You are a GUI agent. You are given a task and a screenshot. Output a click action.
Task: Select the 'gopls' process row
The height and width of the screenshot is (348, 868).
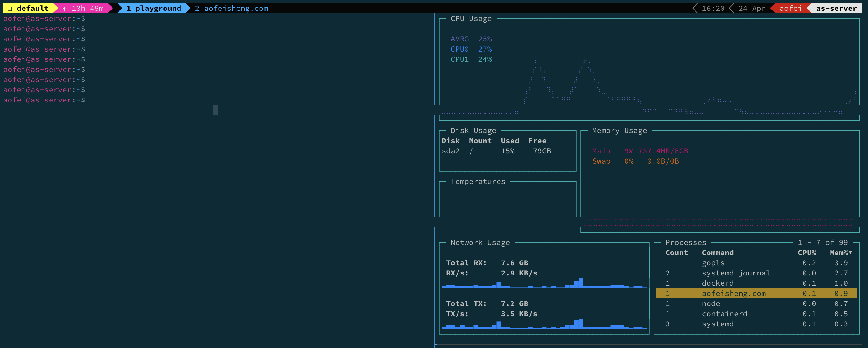(756, 263)
